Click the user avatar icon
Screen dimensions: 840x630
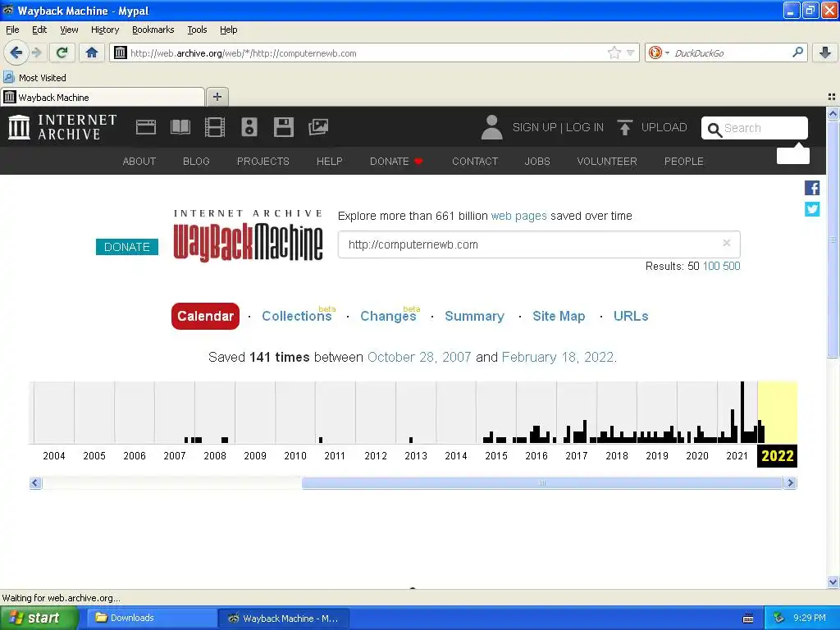[x=491, y=127]
